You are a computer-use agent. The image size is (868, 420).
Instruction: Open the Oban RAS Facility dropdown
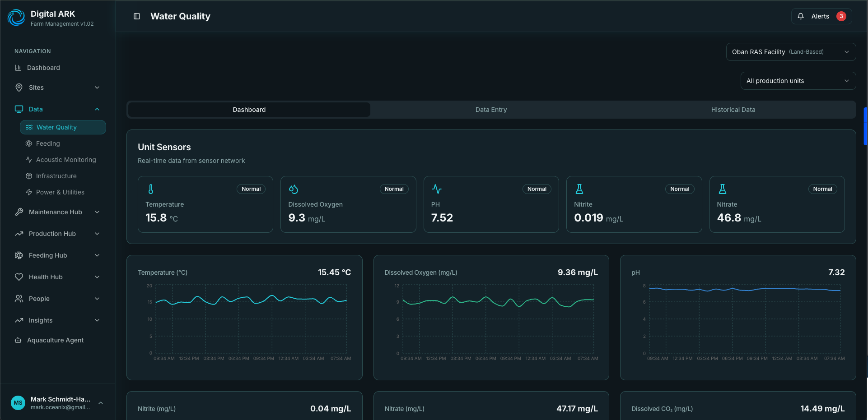[x=791, y=52]
